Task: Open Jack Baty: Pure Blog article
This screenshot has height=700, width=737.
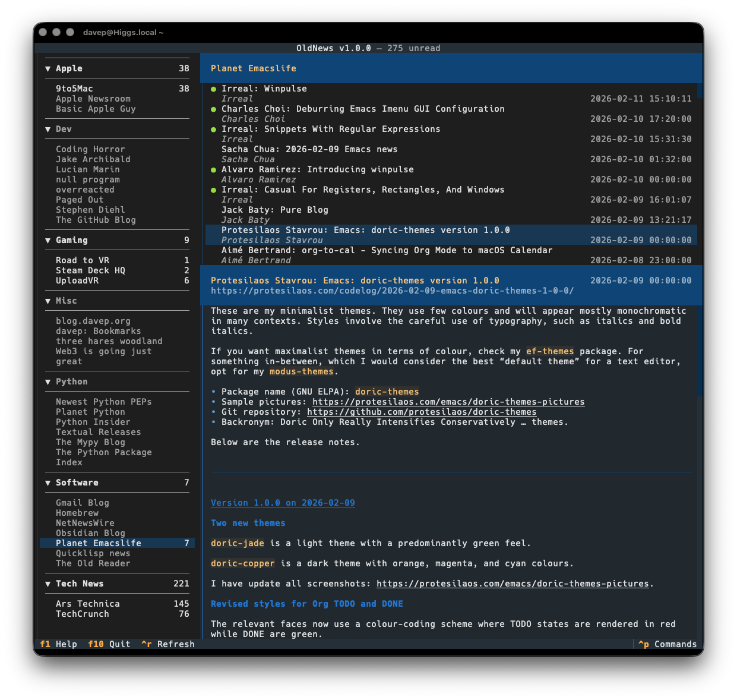Action: point(274,210)
